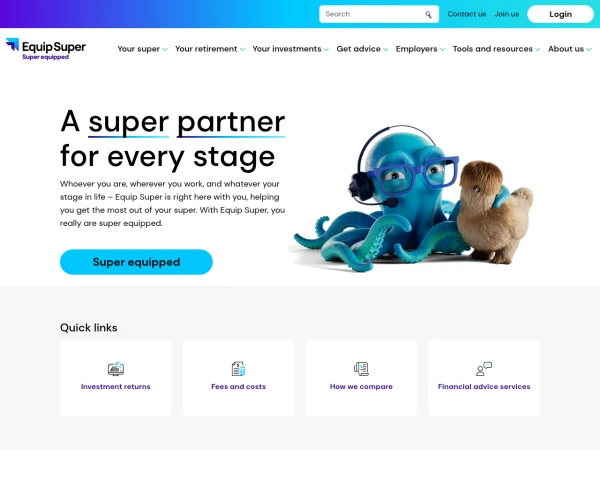This screenshot has width=600, height=480.
Task: Click the search magnifier icon
Action: click(428, 15)
